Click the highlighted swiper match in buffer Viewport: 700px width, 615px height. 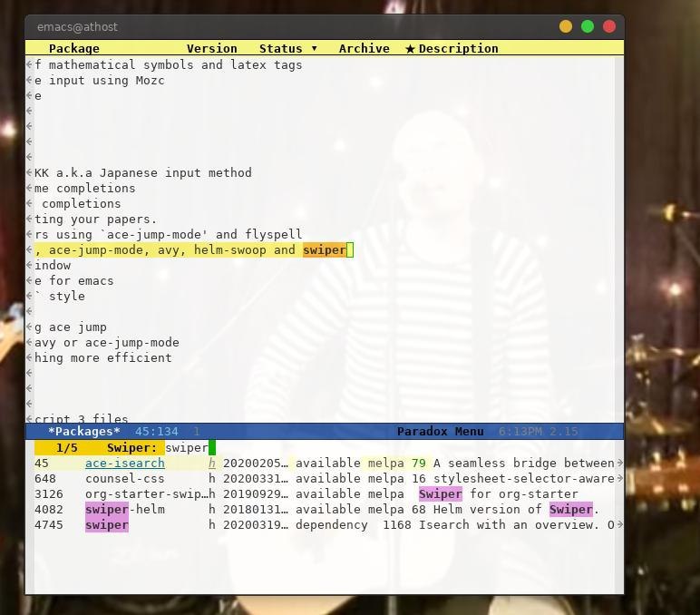click(325, 250)
